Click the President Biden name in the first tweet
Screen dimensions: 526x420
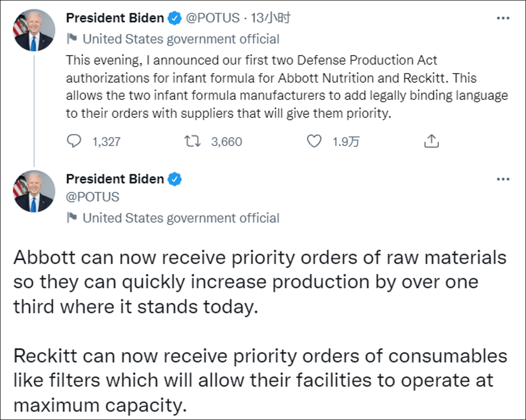click(x=115, y=18)
